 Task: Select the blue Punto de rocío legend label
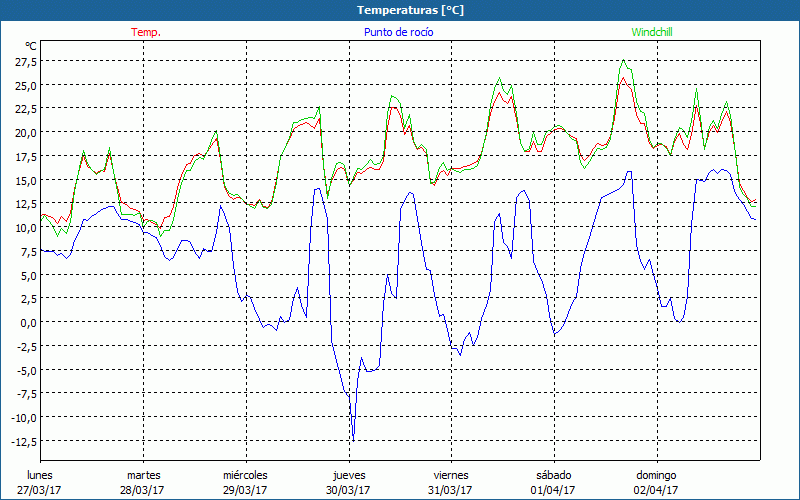[400, 32]
